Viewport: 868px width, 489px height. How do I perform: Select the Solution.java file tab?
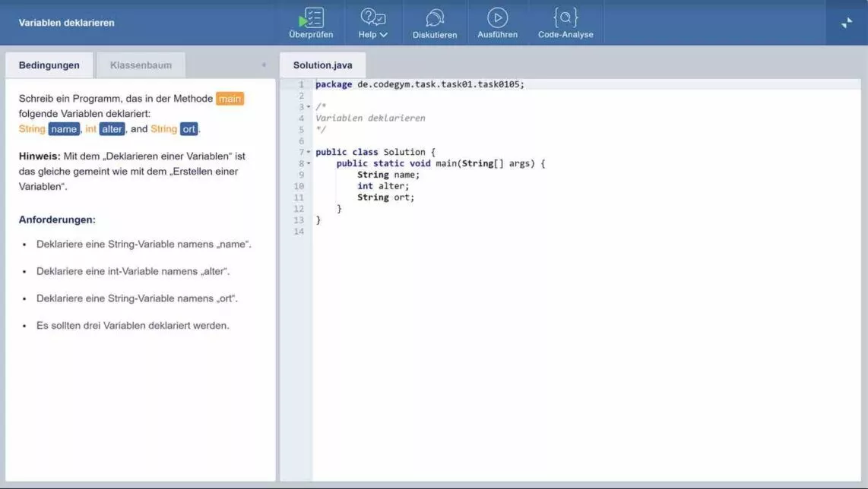pos(323,65)
